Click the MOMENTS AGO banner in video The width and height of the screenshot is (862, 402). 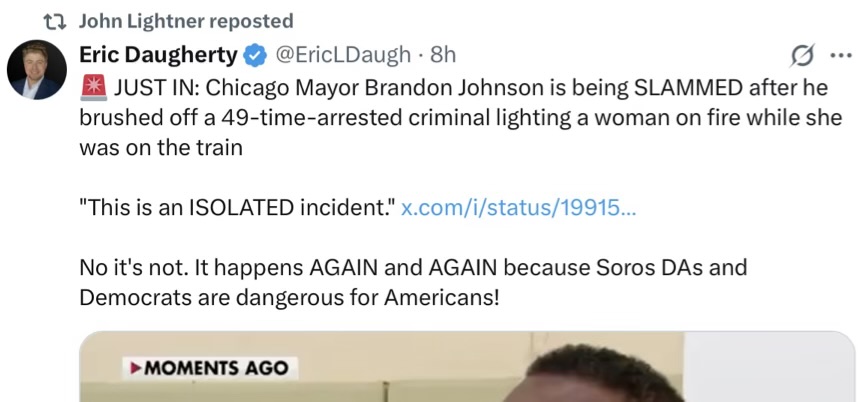210,368
